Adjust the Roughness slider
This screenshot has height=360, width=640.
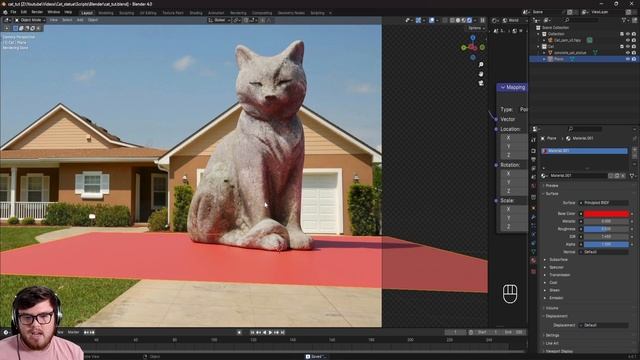(606, 229)
